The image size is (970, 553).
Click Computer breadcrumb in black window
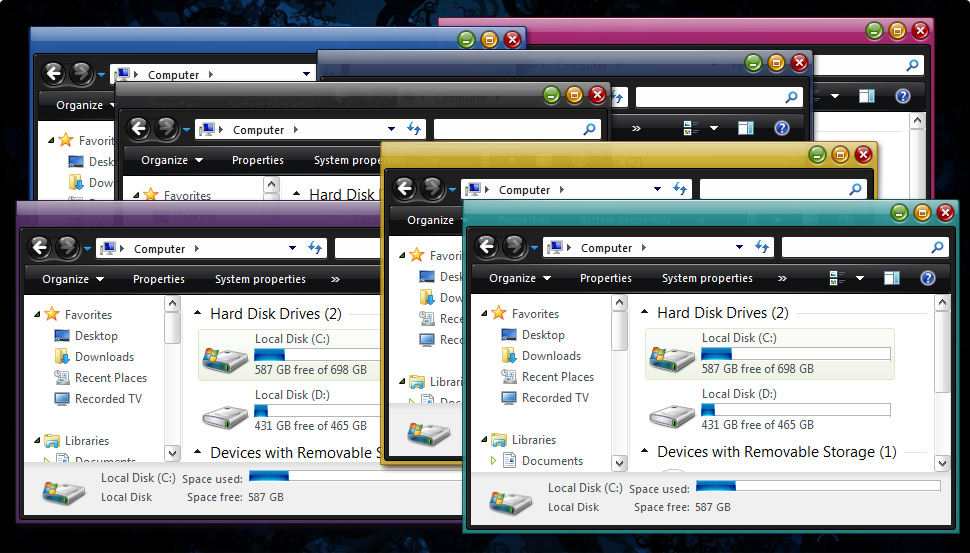[x=258, y=130]
